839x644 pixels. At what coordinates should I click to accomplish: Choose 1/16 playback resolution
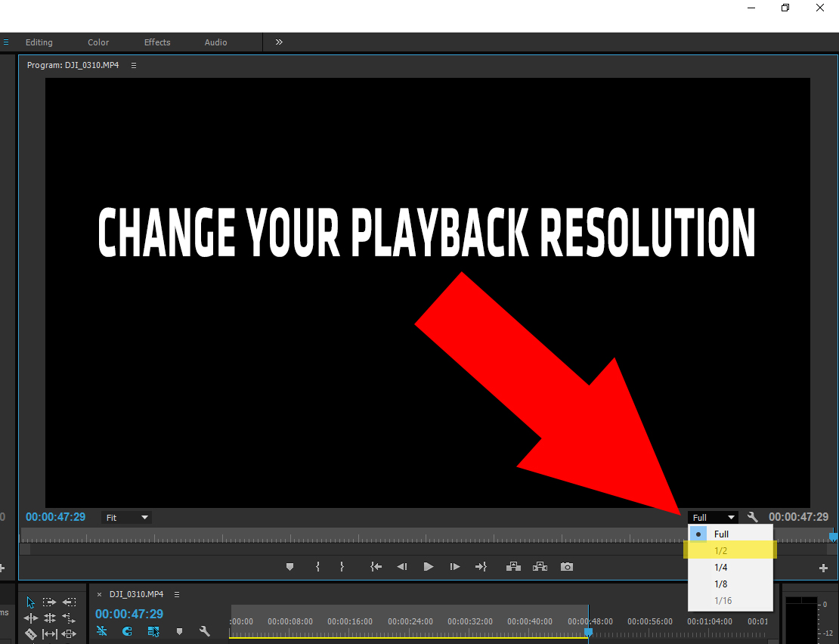(730, 600)
